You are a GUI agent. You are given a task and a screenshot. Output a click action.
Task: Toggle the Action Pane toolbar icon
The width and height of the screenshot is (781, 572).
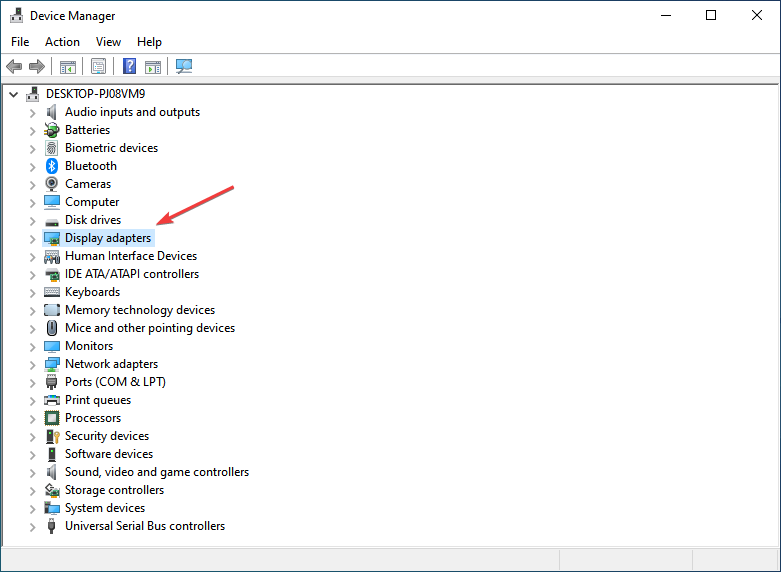(x=153, y=66)
